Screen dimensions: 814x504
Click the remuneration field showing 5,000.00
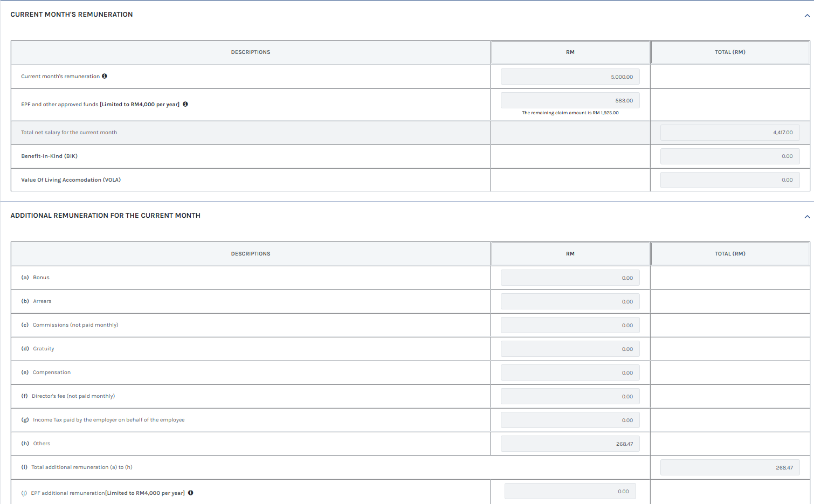570,76
